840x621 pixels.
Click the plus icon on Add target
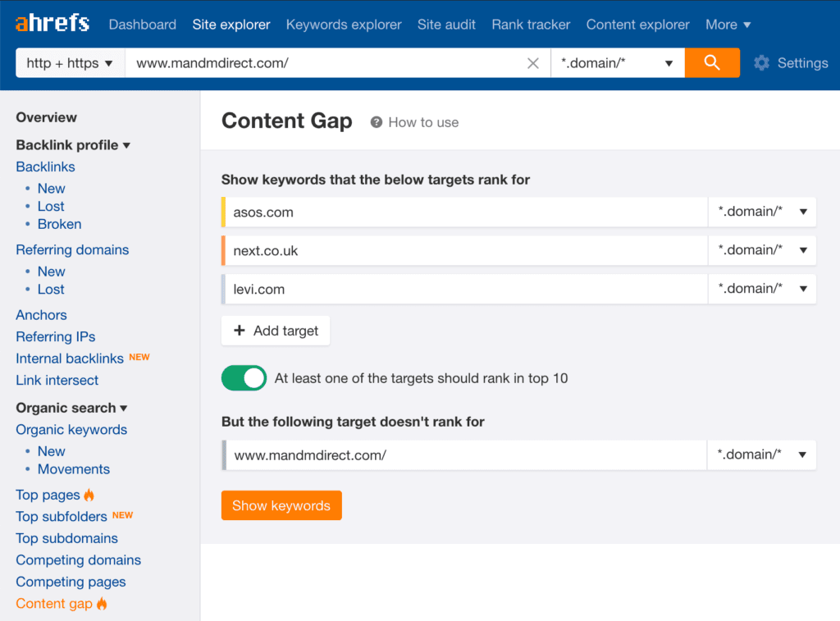pos(240,331)
